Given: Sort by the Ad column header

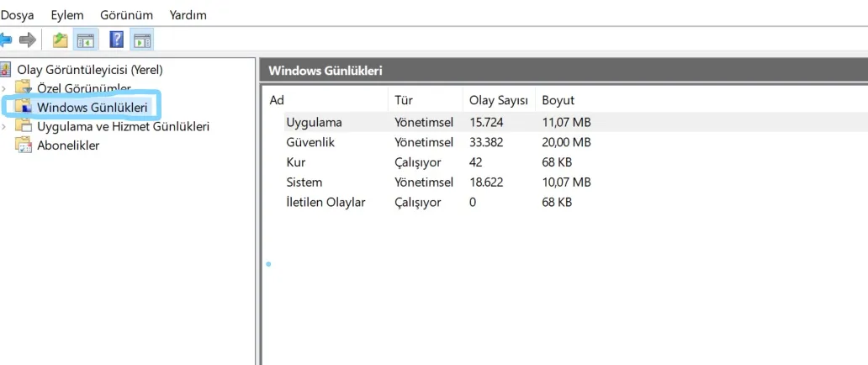Looking at the screenshot, I should click(x=277, y=100).
